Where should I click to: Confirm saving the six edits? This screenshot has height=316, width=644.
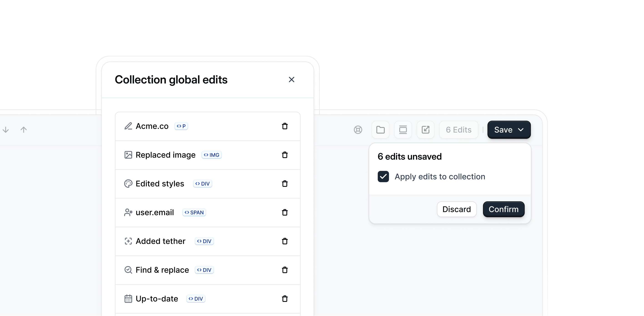(x=503, y=209)
